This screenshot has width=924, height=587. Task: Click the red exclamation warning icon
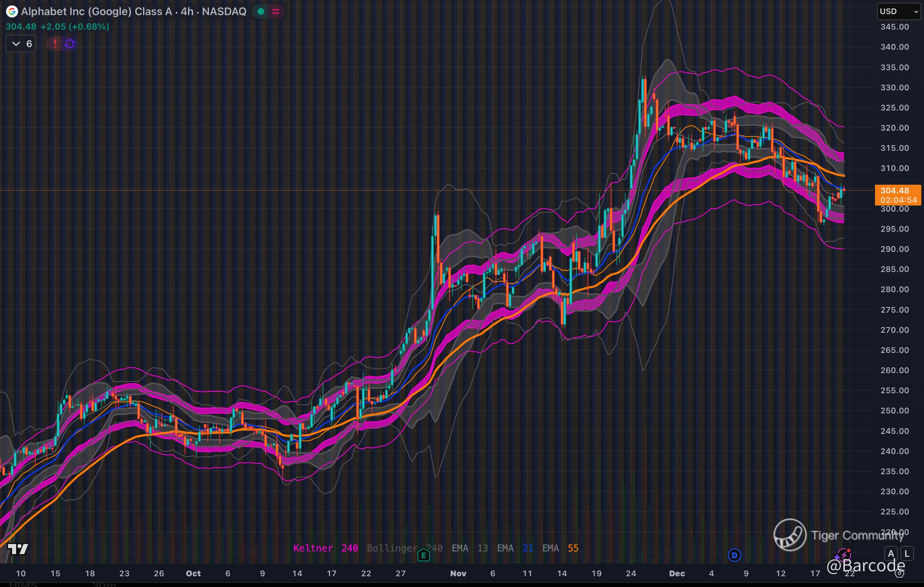[x=55, y=44]
